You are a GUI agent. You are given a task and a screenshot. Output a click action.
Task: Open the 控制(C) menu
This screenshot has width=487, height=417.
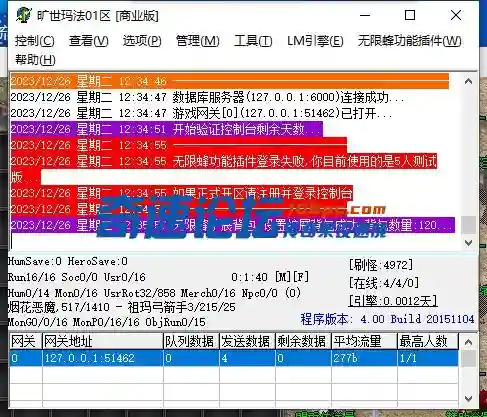[35, 41]
